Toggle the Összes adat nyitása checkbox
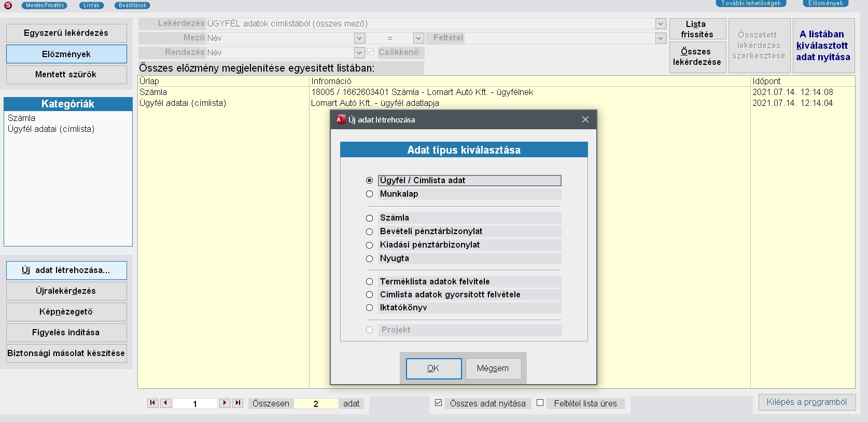Image resolution: width=868 pixels, height=422 pixels. (438, 403)
